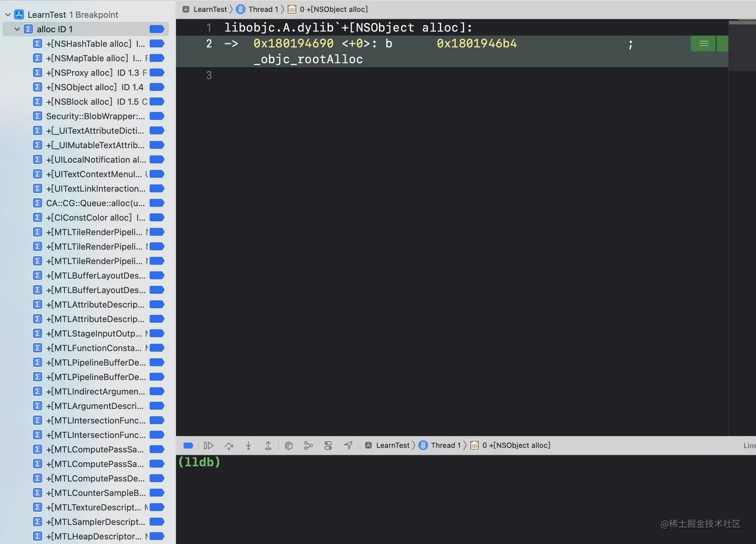Viewport: 756px width, 544px height.
Task: Click the symbolic icon beside +[MTLIndirectArgumen...
Action: [x=37, y=391]
